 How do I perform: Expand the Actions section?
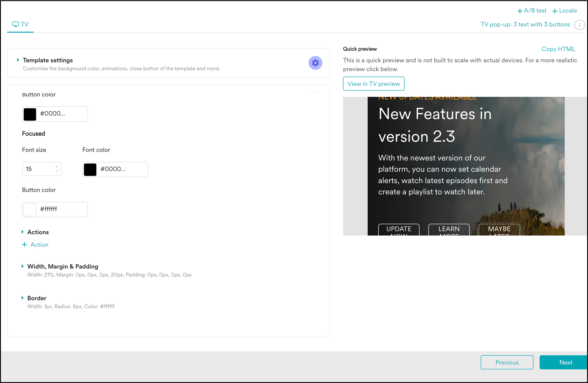pyautogui.click(x=22, y=232)
